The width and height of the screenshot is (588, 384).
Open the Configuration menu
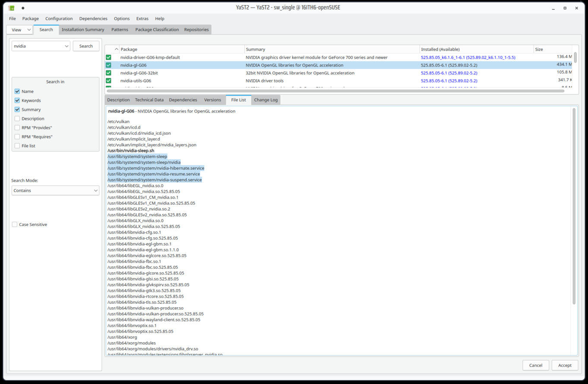point(59,19)
